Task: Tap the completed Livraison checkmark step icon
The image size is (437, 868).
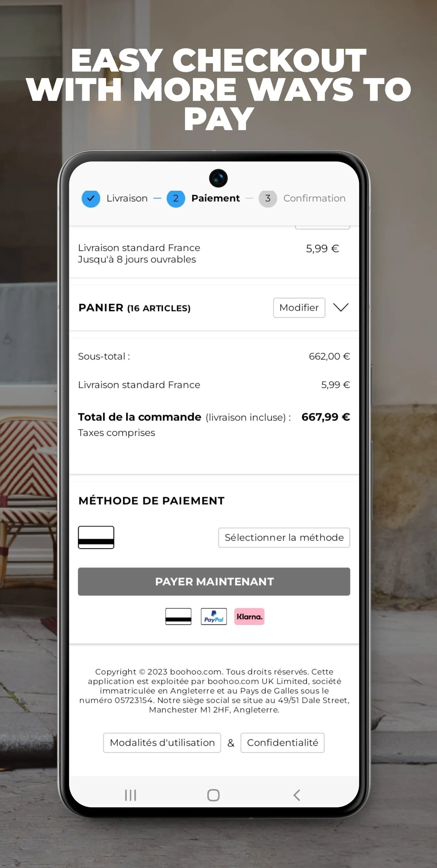Action: pos(91,198)
